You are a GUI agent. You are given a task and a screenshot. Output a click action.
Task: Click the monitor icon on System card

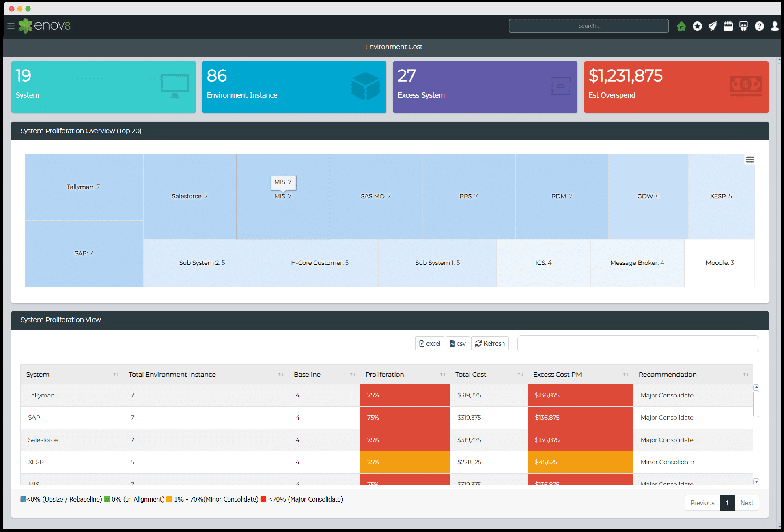(174, 86)
